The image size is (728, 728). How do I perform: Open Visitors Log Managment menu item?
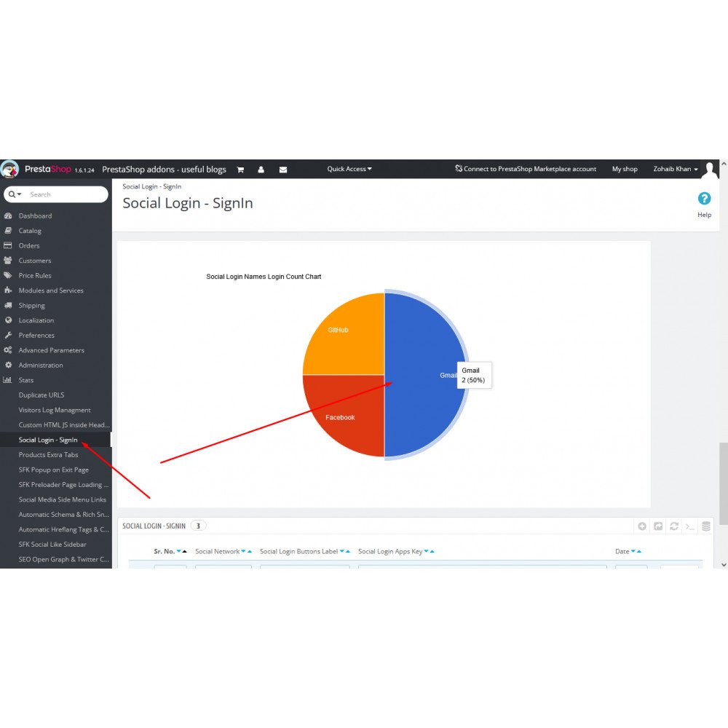point(55,410)
